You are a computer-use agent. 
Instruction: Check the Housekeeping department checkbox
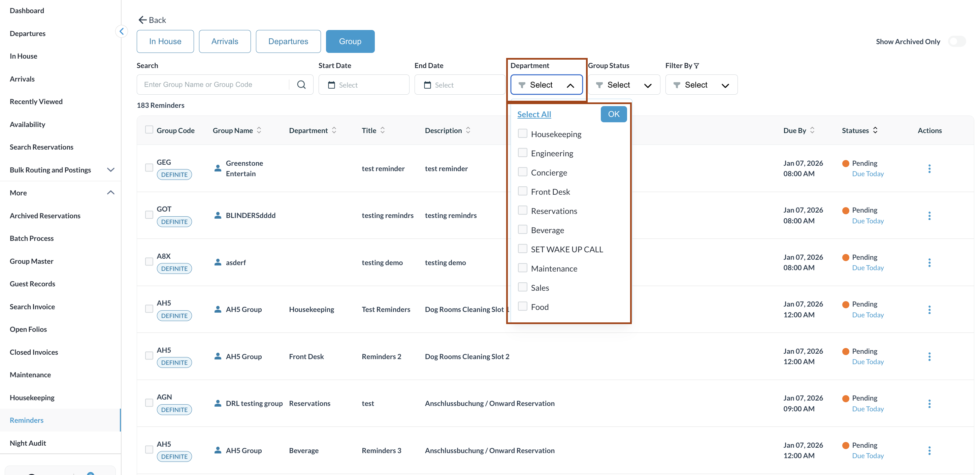(x=522, y=134)
